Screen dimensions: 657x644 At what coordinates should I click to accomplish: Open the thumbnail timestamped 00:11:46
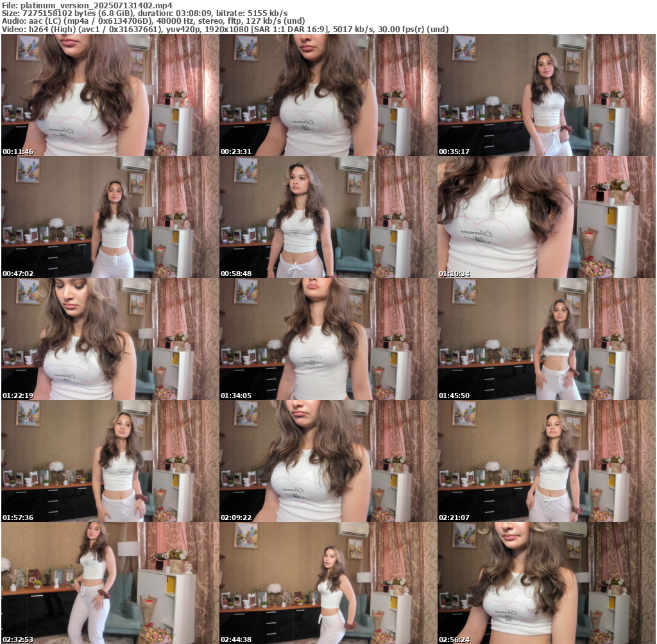110,96
